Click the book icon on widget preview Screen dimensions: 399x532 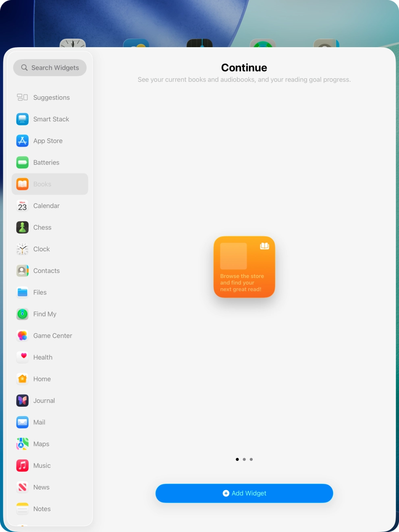(x=264, y=246)
